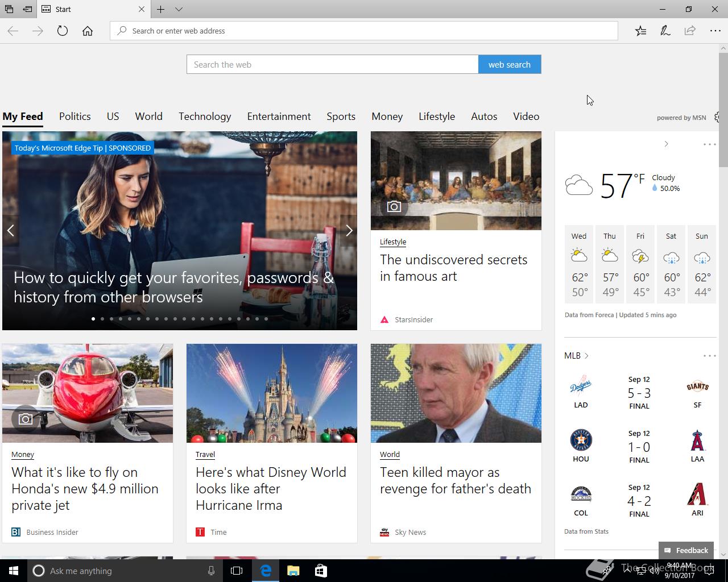This screenshot has width=728, height=582.
Task: Open the Windows Start menu
Action: (x=14, y=571)
